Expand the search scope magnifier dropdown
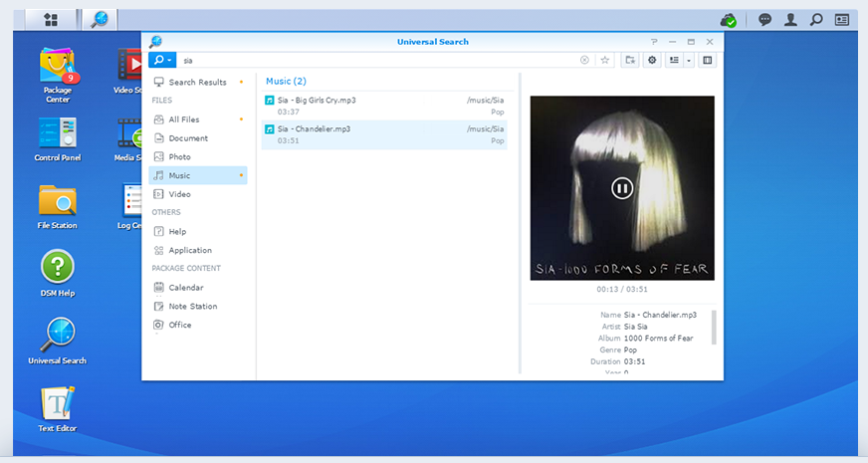The height and width of the screenshot is (463, 868). (x=163, y=60)
